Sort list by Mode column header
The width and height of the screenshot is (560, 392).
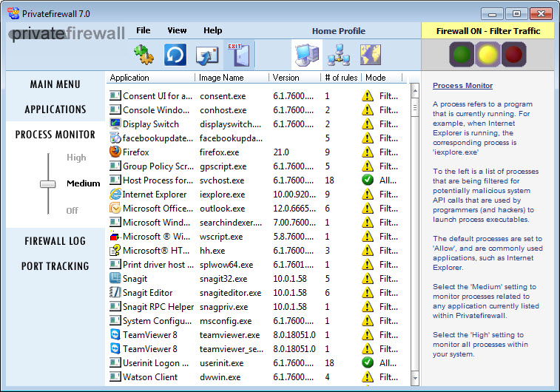(x=381, y=78)
